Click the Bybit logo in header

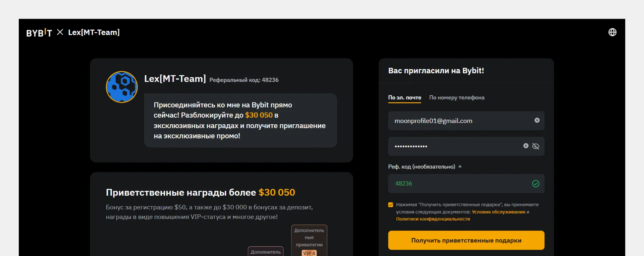[39, 33]
